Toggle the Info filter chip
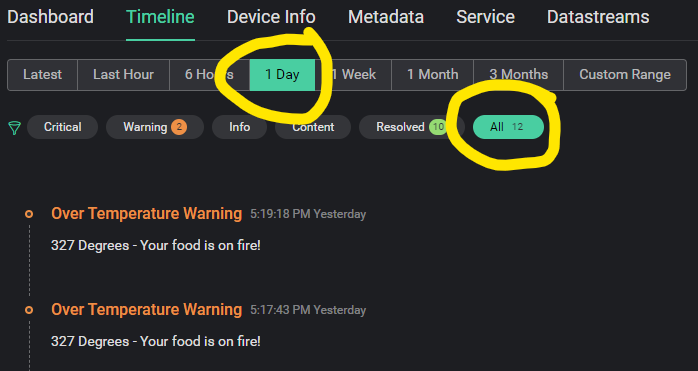Viewport: 698px width, 371px height. [x=239, y=127]
